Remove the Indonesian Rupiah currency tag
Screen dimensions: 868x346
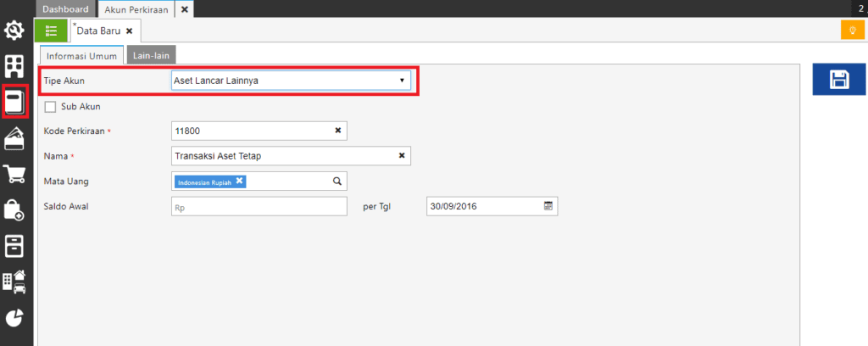239,181
